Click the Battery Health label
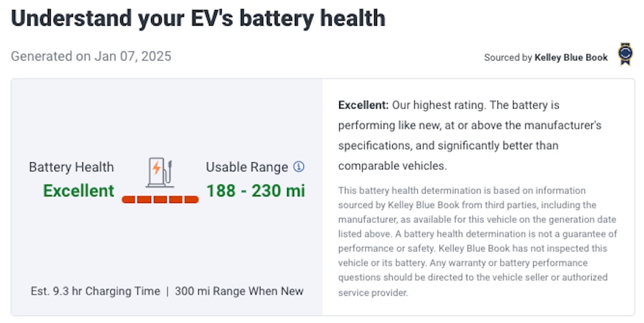This screenshot has width=644, height=323. coord(72,167)
